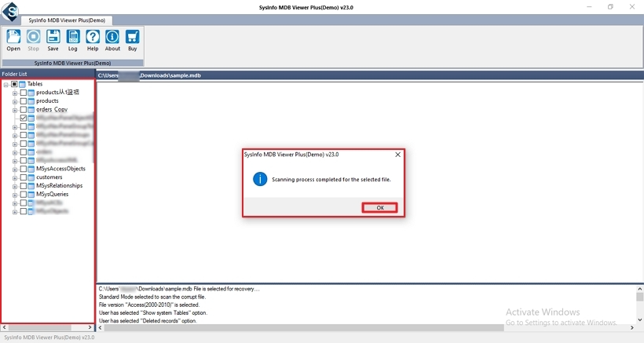644x343 pixels.
Task: Click the Stop toolbar icon
Action: pos(33,40)
